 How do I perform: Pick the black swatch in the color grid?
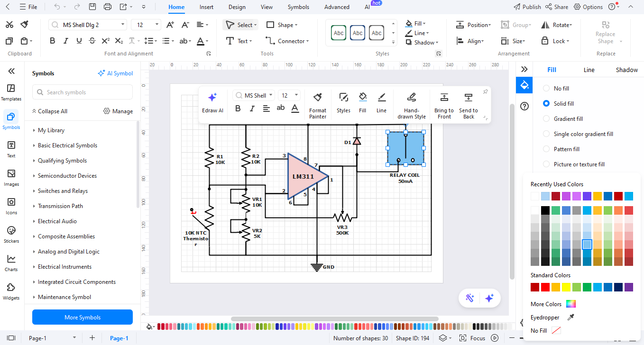[x=545, y=210]
